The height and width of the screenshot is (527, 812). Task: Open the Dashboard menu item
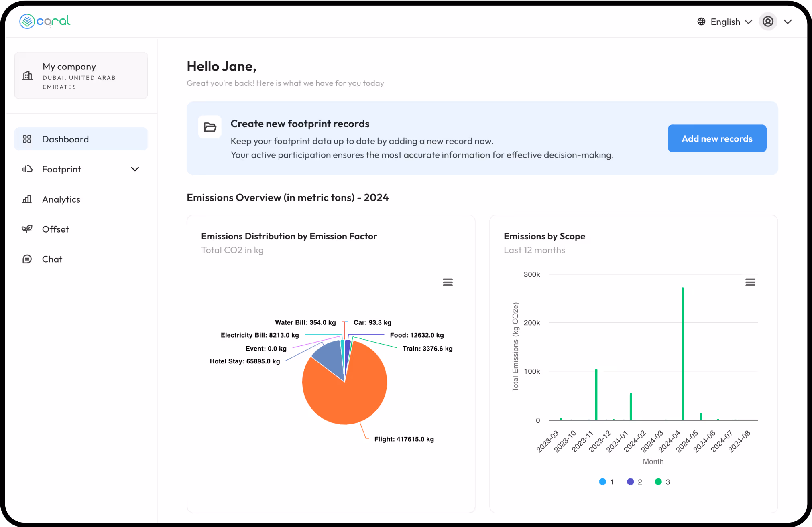click(81, 139)
